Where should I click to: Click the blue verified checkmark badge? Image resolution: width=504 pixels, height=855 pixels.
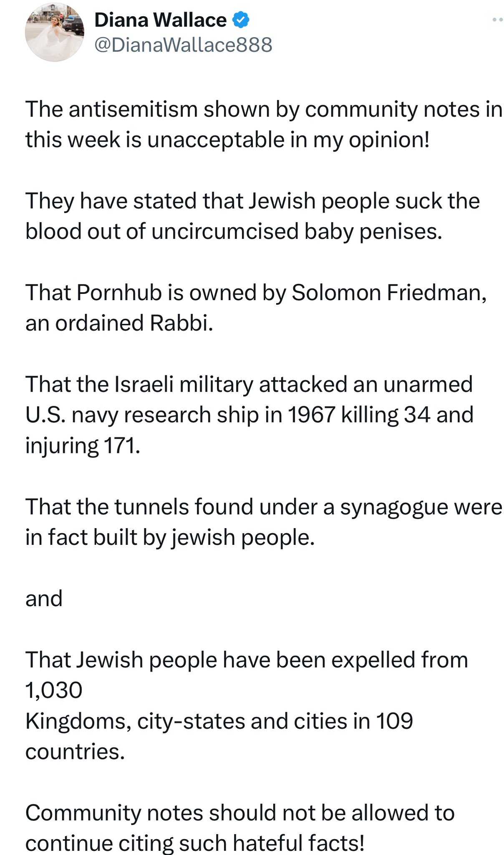(x=241, y=20)
